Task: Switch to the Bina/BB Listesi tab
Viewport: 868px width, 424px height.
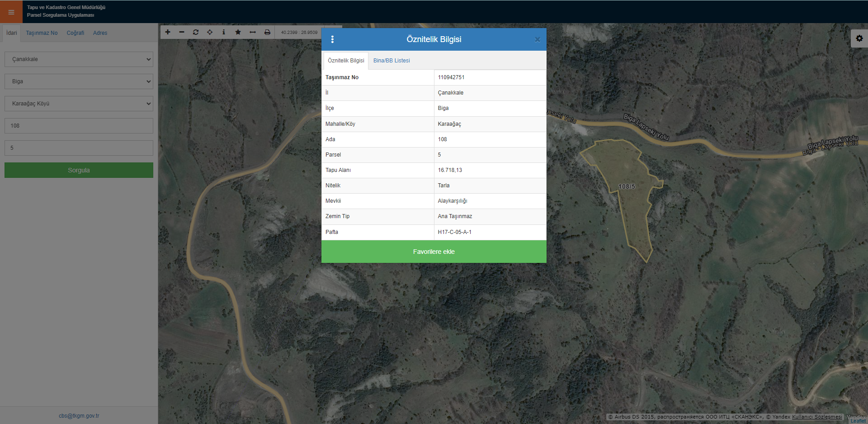Action: coord(392,61)
